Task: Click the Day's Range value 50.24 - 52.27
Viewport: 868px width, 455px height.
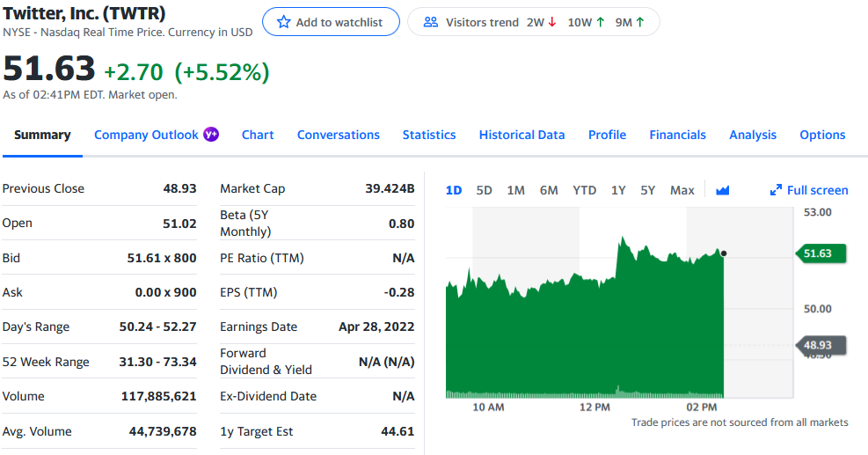Action: (x=157, y=327)
